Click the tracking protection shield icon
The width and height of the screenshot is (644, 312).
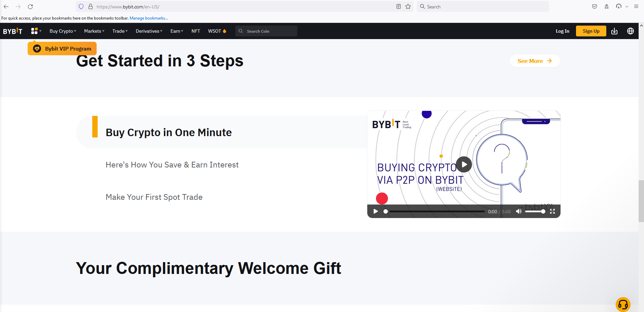coord(81,6)
